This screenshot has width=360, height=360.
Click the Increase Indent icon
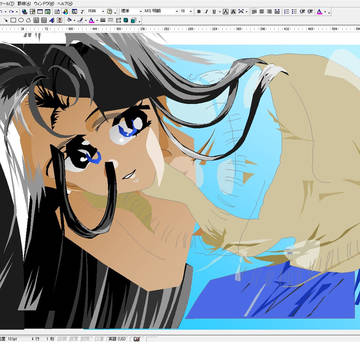point(310,12)
